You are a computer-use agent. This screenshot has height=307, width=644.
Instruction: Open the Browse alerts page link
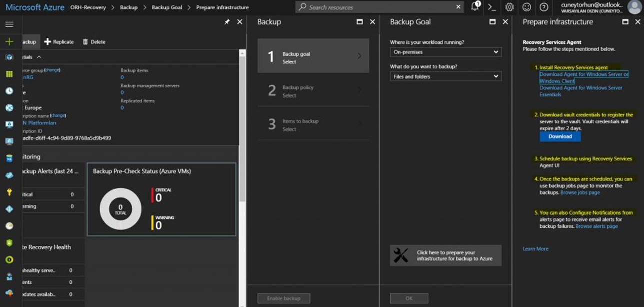coord(597,226)
